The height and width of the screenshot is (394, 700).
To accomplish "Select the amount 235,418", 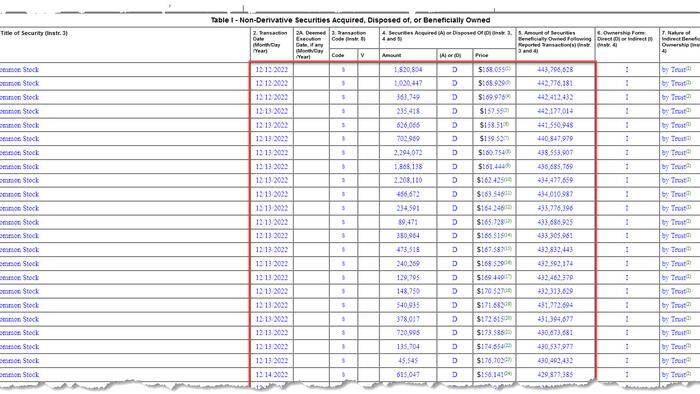I will (408, 111).
